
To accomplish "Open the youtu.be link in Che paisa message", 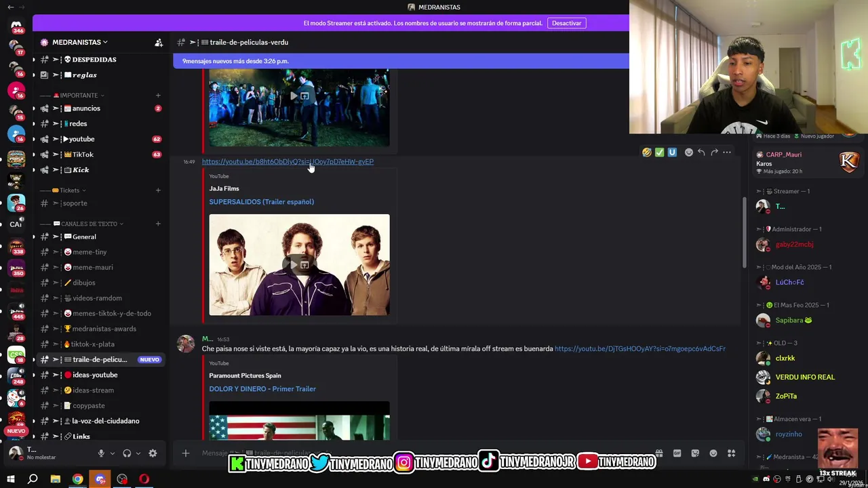I will coord(640,349).
